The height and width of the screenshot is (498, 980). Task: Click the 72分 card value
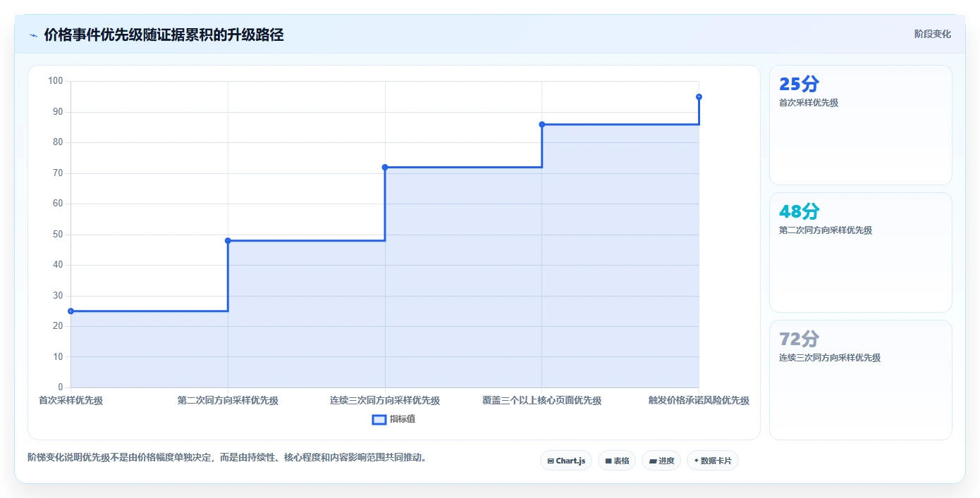point(799,339)
